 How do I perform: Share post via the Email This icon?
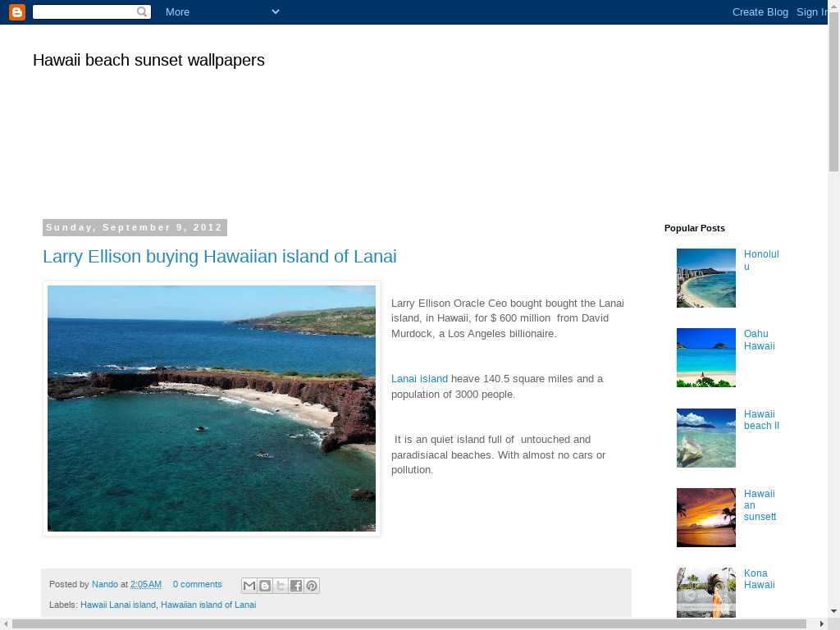point(249,586)
